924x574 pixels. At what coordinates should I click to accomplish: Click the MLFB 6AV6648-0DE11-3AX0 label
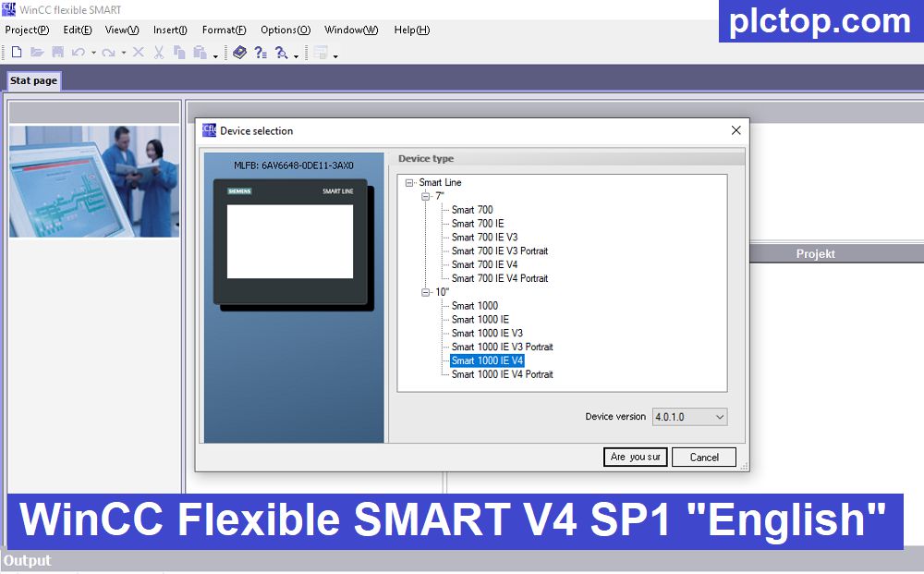(x=294, y=165)
